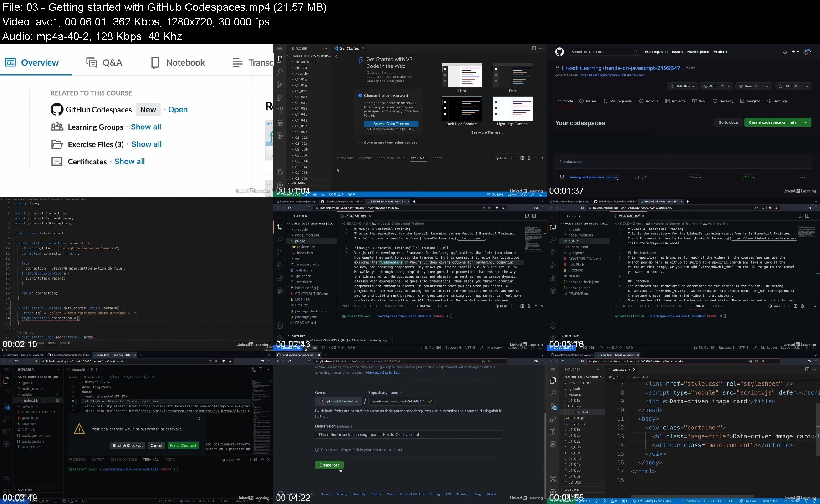
Task: Open Actions tab on GitHub repo page
Action: click(x=649, y=101)
